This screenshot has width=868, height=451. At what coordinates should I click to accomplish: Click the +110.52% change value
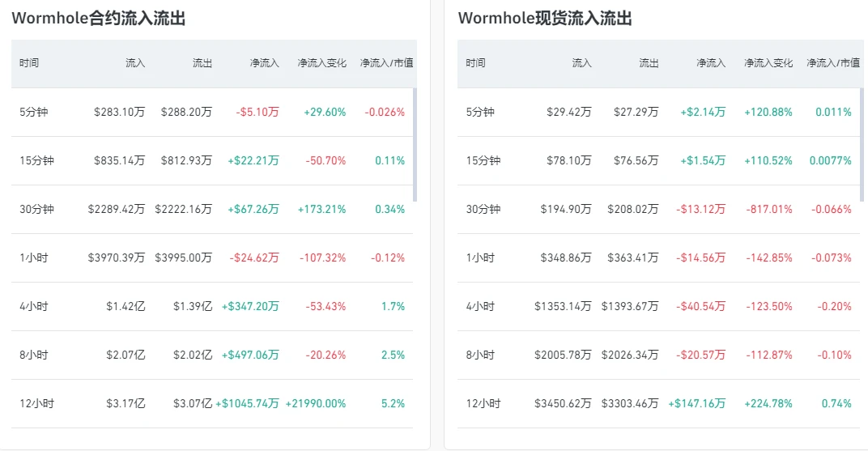[768, 161]
